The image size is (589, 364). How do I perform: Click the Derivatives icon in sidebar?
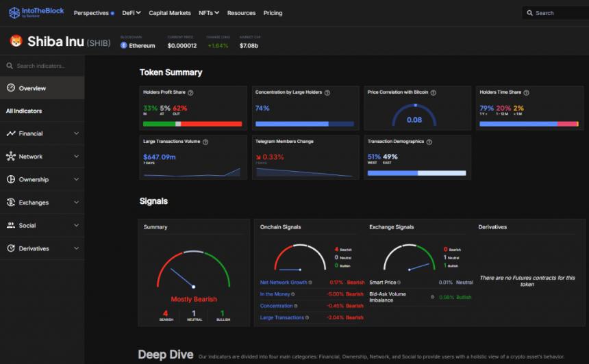pyautogui.click(x=11, y=248)
